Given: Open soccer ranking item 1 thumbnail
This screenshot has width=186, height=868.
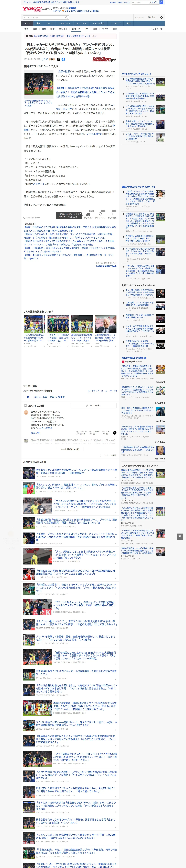Looking at the screenshot, I should pos(160,82).
